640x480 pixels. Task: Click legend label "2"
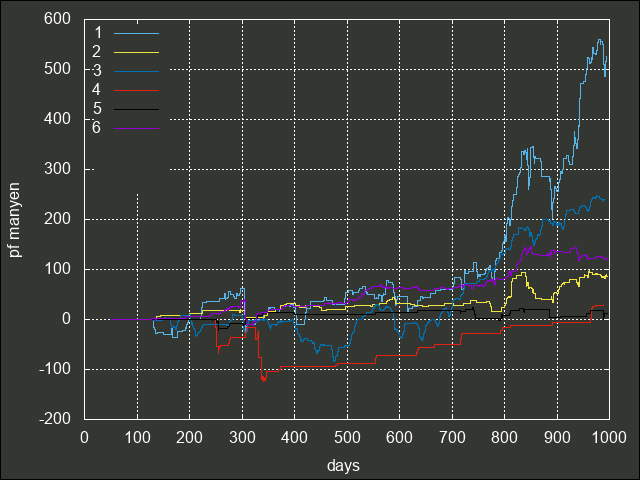pyautogui.click(x=96, y=52)
